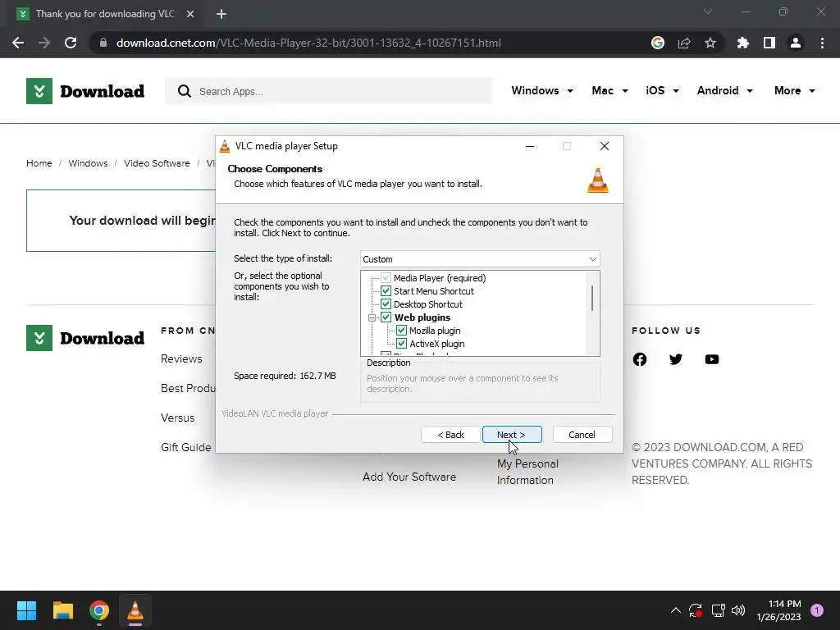
Task: Collapse the Web plugins tree node
Action: 372,317
